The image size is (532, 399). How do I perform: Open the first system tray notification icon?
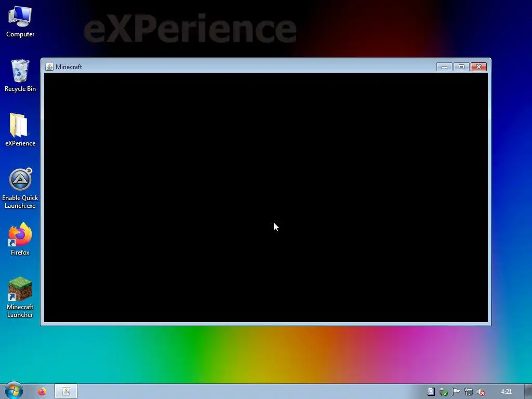(431, 392)
